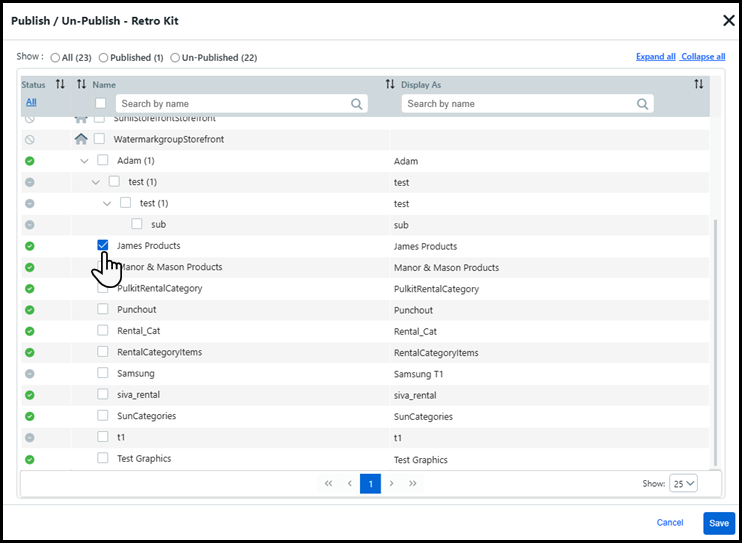Click the sort arrows left of Name header
Screen dimensions: 742x543
[82, 85]
